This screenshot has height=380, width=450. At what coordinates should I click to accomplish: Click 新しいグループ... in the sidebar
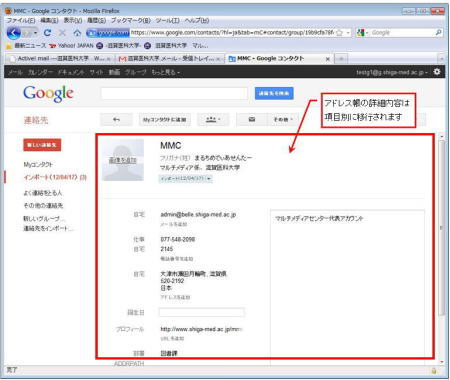click(x=44, y=219)
